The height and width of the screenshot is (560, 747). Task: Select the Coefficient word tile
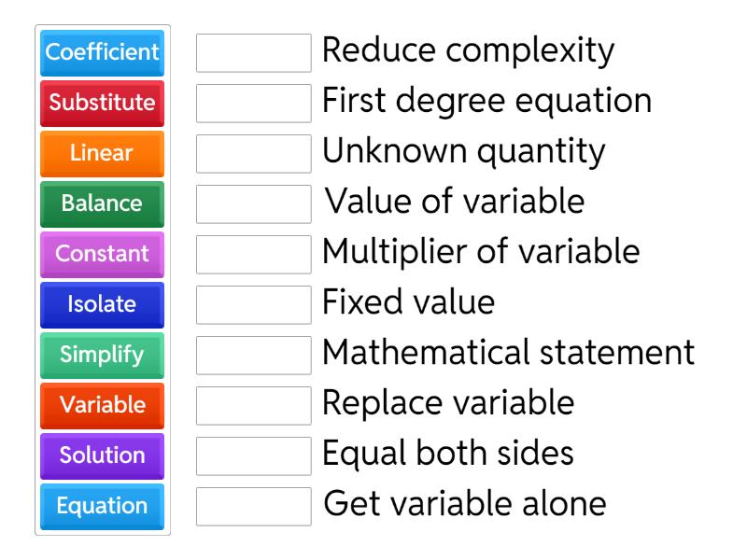click(101, 53)
